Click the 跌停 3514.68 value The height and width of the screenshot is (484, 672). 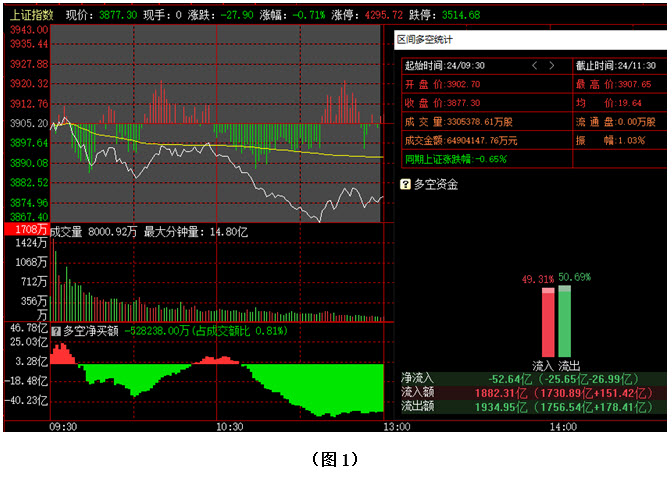click(x=461, y=15)
